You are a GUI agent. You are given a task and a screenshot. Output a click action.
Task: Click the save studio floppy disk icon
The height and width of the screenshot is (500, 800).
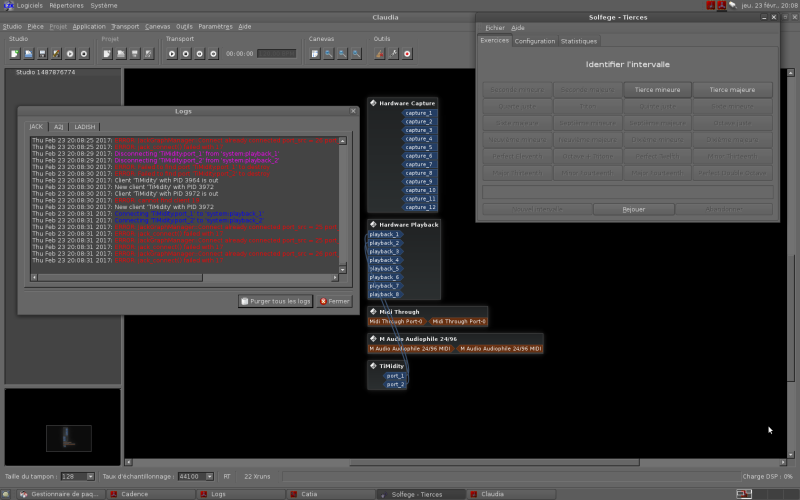click(43, 53)
